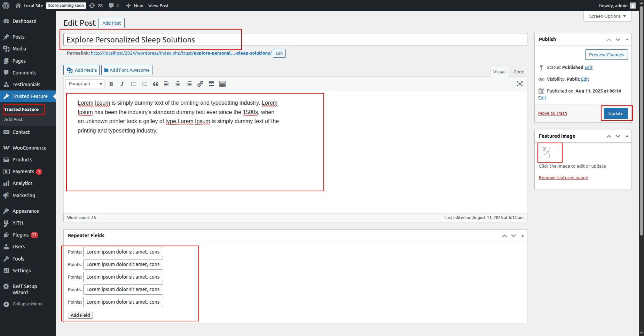Open the Paragraph format dropdown
644x336 pixels.
coord(85,84)
